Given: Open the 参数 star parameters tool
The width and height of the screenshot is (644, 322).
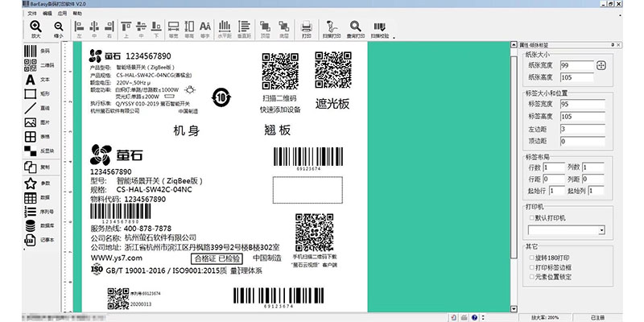Looking at the screenshot, I should pos(37,184).
